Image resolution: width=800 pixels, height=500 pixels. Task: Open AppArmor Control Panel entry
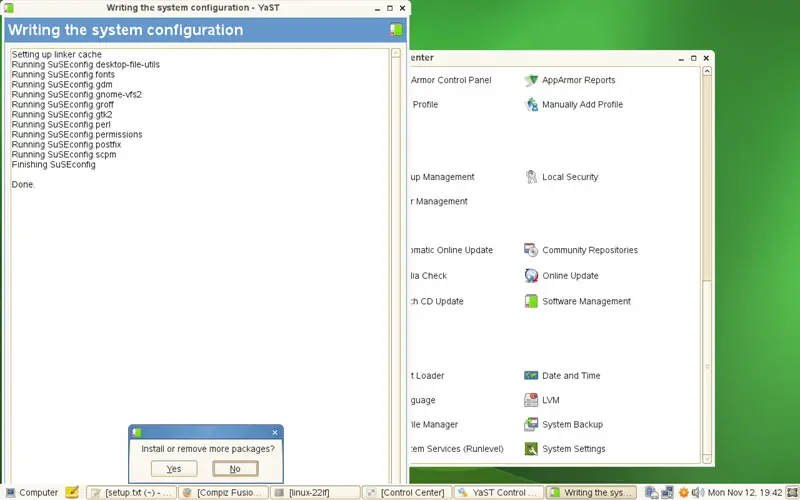point(451,80)
